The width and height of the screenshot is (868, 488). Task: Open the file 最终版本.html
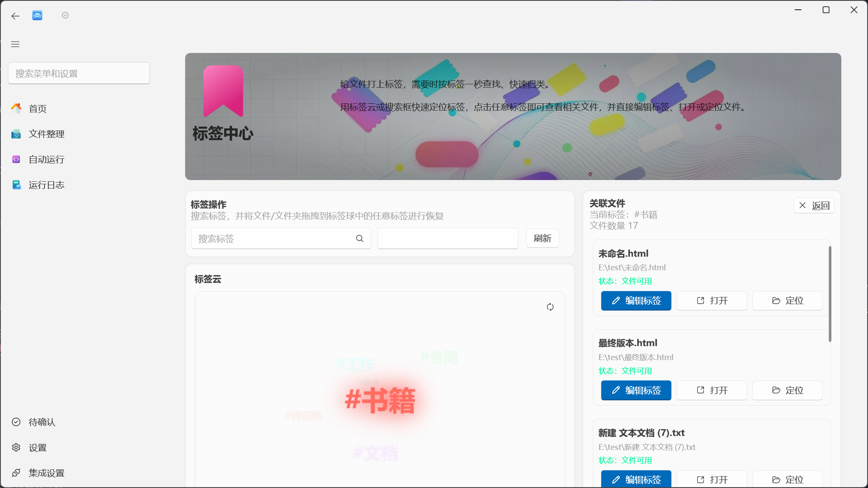tap(712, 390)
